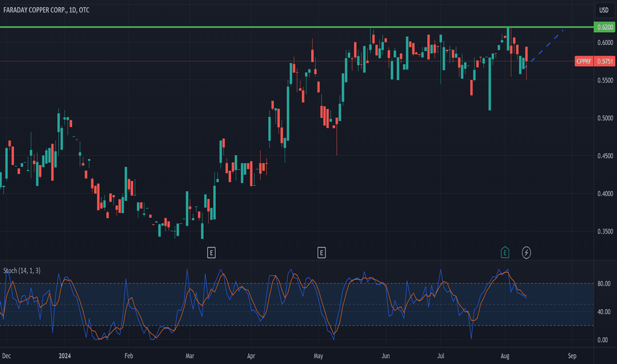
Task: Click the 40.00 stochastic level label
Action: tap(604, 312)
